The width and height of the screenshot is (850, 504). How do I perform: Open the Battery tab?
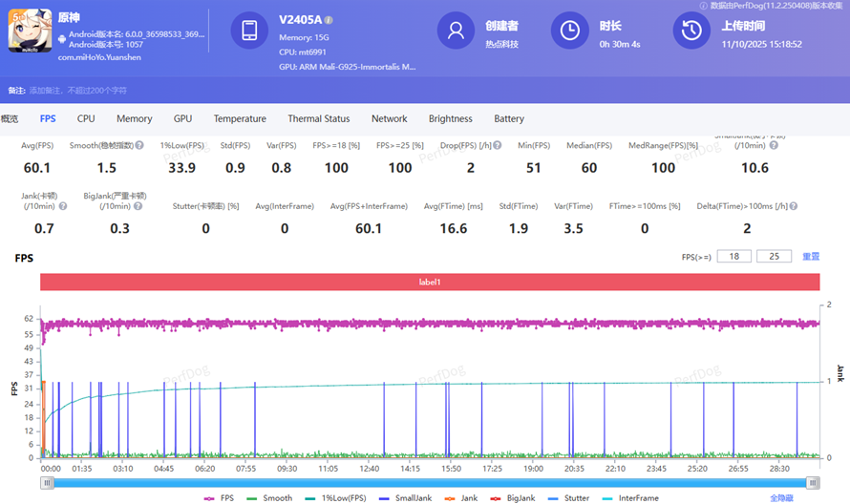click(509, 119)
